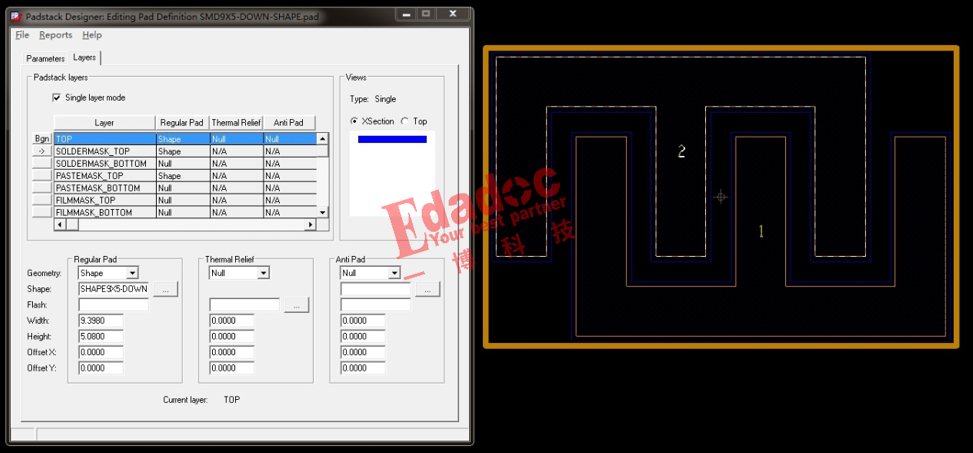This screenshot has height=453, width=973.
Task: Click the layer list scroll down arrow
Action: tap(322, 212)
